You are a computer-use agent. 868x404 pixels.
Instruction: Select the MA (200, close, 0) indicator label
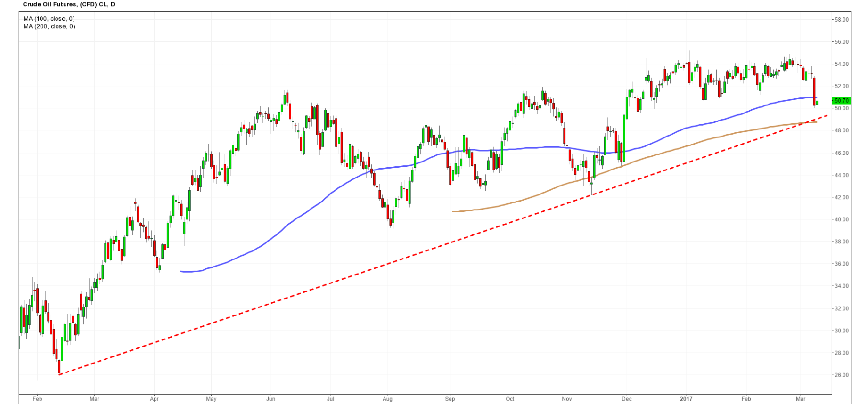49,26
